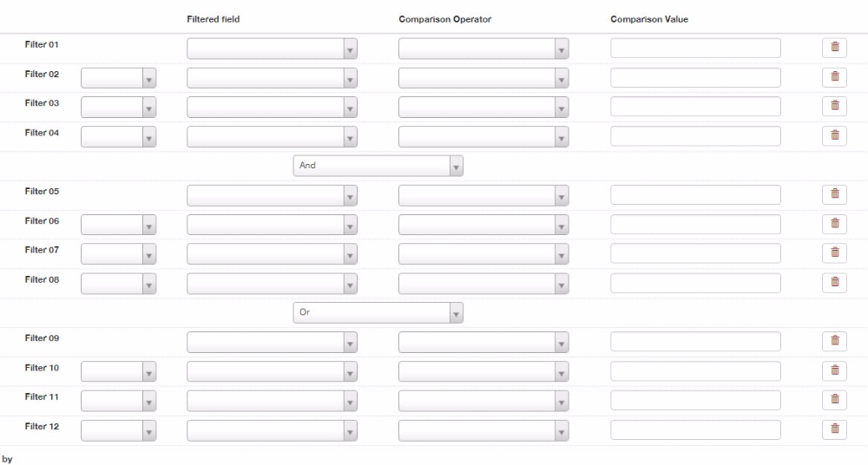Open Comparison Operator dropdown for Filter 02
The height and width of the screenshot is (465, 868).
click(483, 78)
